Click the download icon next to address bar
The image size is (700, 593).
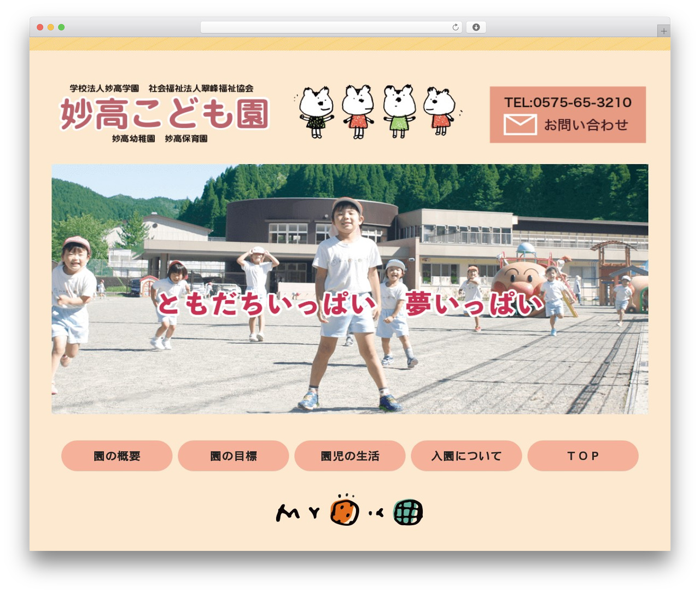pos(476,27)
